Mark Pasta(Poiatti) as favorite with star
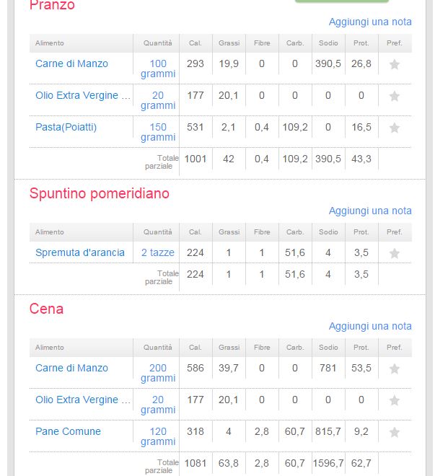 point(394,128)
